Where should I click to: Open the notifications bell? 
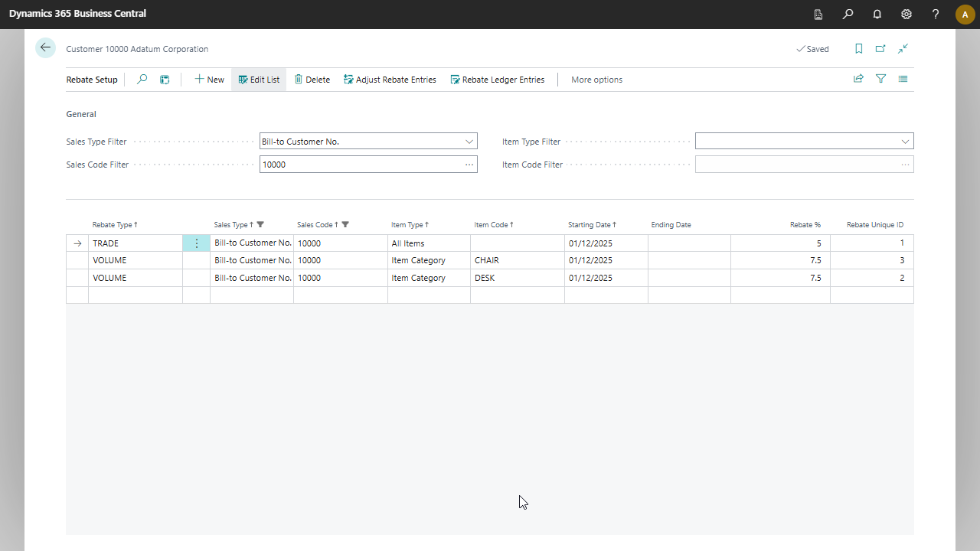click(877, 15)
